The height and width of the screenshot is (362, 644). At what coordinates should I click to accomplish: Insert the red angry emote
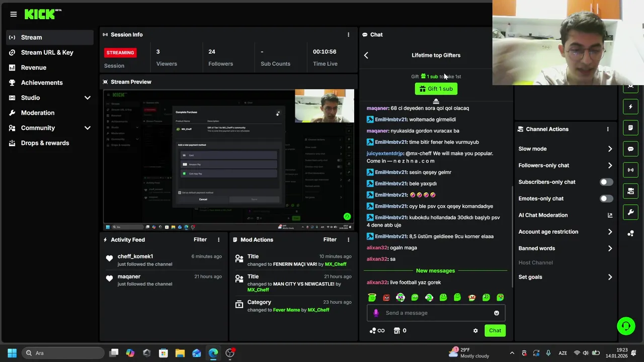tap(386, 298)
